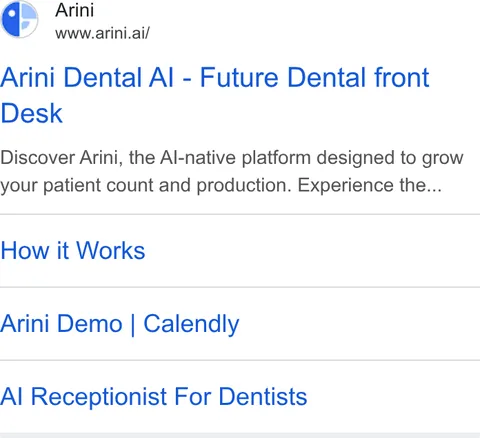
Task: Open AI Receptionist For Dentists sitelink
Action: click(153, 397)
